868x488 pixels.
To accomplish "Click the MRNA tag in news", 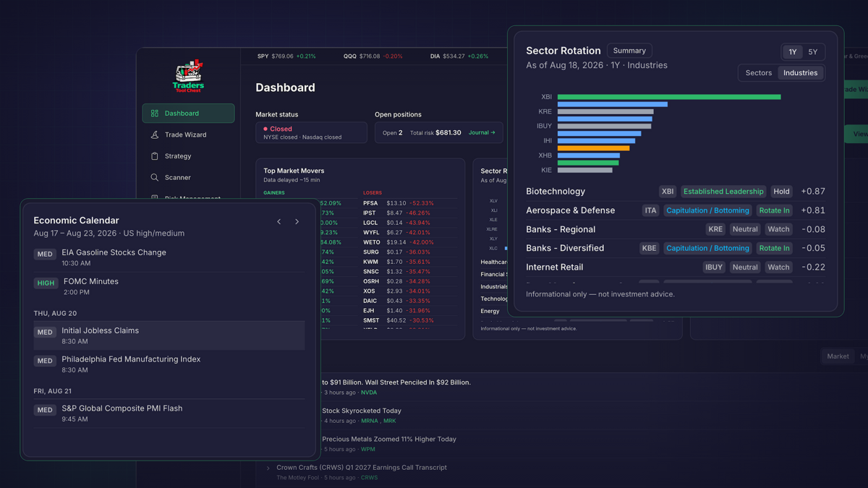I will pos(369,421).
